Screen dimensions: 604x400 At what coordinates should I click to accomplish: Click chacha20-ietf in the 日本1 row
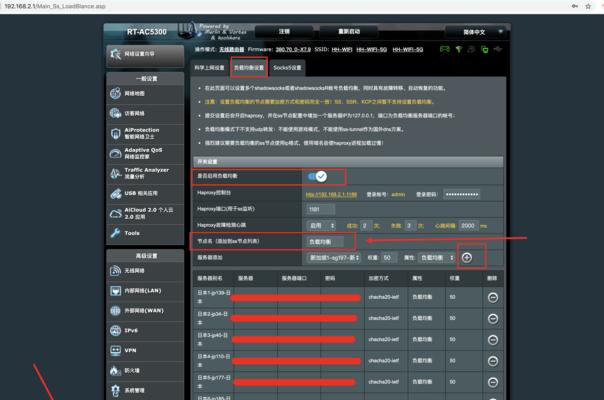tap(383, 297)
